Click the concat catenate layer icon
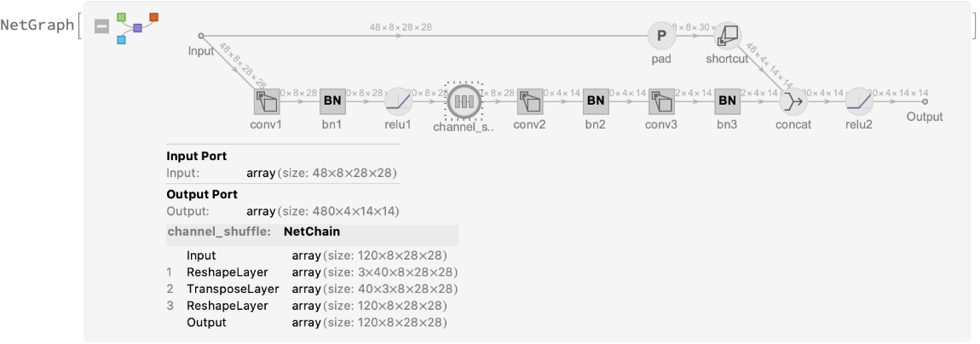Viewport: 980px width, 344px height. [x=793, y=102]
